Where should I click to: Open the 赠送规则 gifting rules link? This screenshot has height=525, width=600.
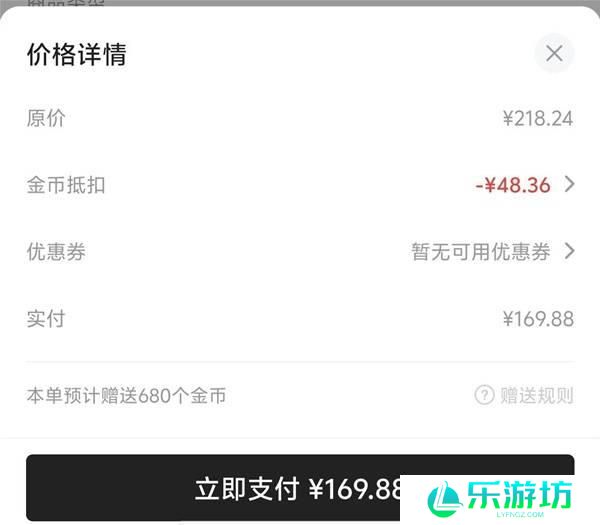coord(537,395)
